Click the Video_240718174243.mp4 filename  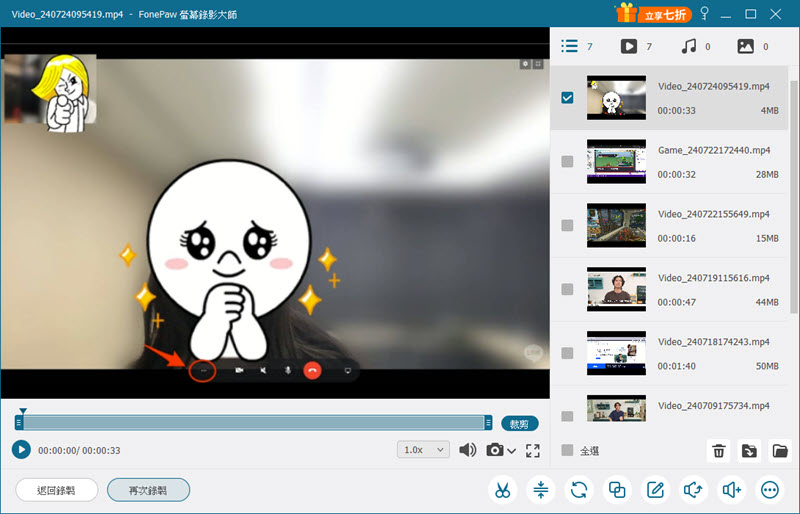713,341
